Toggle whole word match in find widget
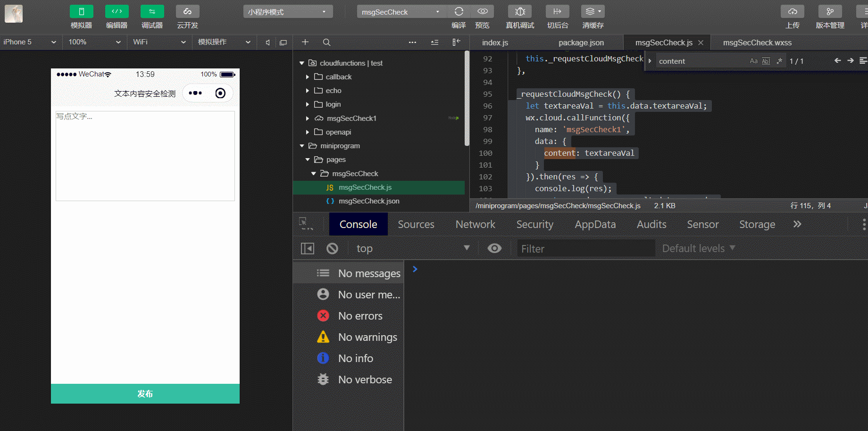Viewport: 868px width, 431px height. [766, 61]
